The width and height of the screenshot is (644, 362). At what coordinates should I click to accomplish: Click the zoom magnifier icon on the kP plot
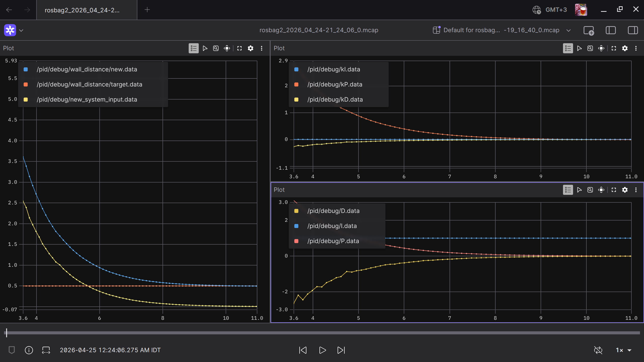click(590, 48)
